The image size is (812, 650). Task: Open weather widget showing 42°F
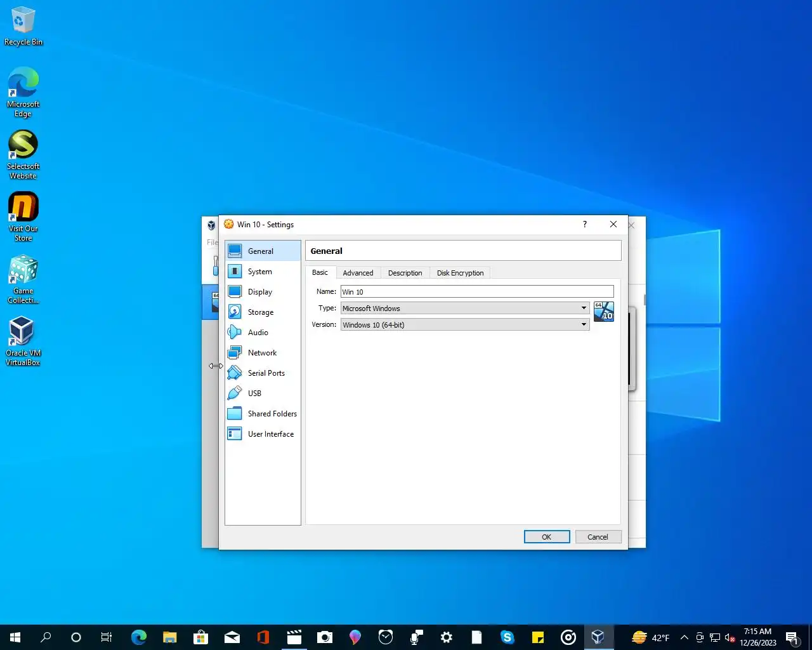pos(650,637)
